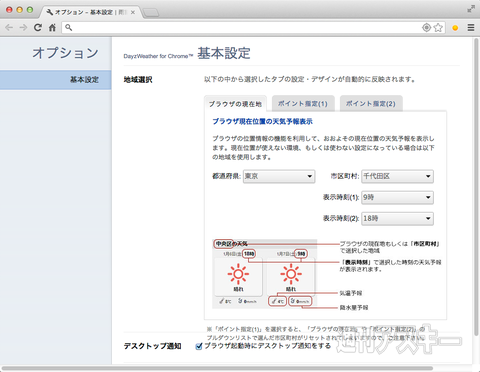480x372 pixels.
Task: Click the browser forward arrow
Action: (23, 27)
